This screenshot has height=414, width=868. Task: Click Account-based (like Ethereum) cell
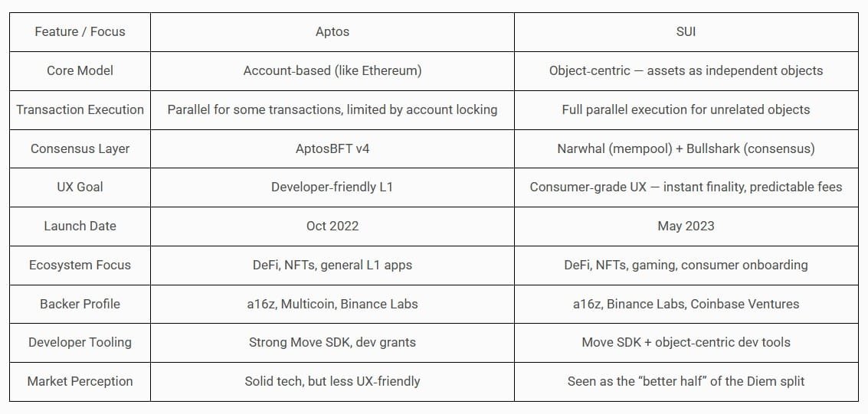332,70
